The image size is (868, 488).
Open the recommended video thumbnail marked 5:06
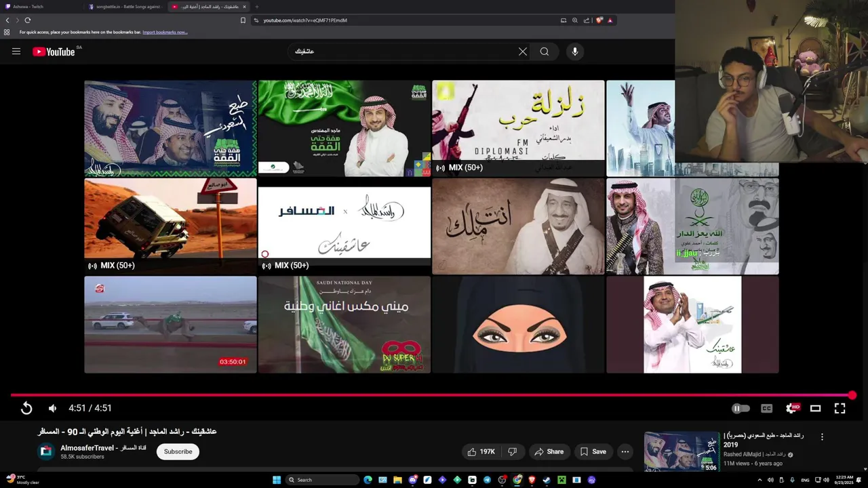tap(682, 451)
